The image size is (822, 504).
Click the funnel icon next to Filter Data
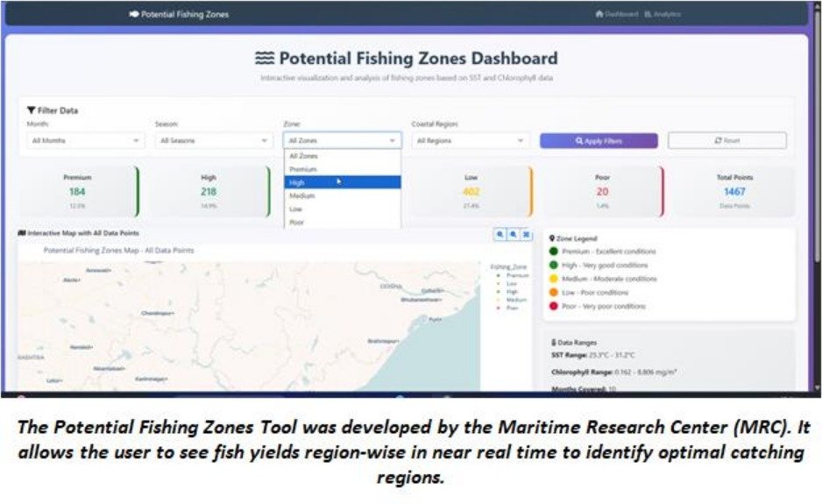(x=31, y=110)
